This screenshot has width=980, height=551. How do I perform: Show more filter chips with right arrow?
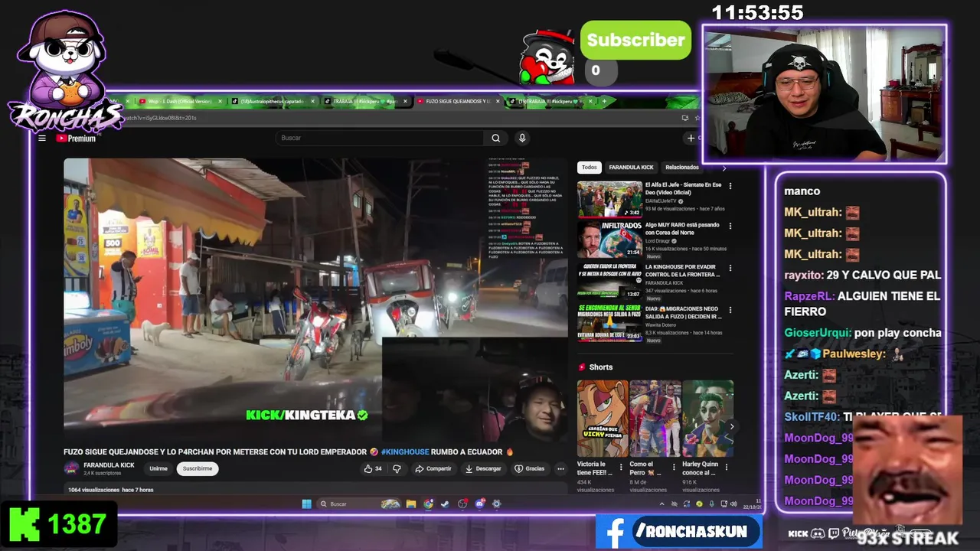coord(724,168)
